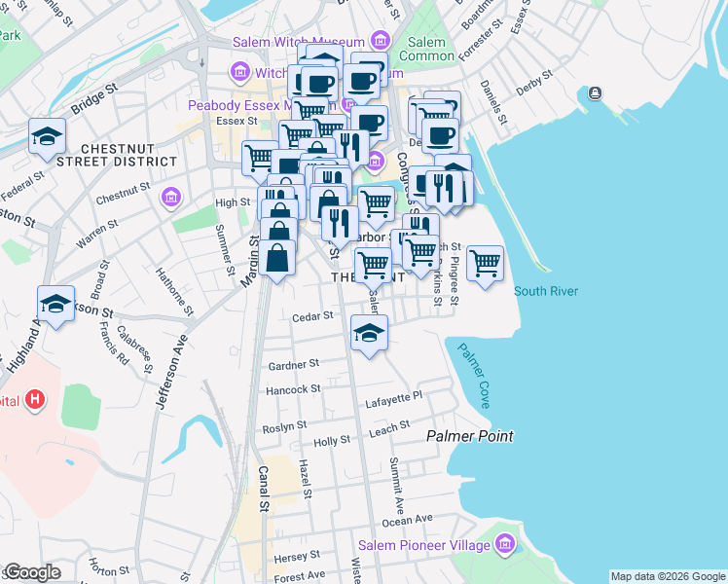The height and width of the screenshot is (584, 728).
Task: Click the Salem Pioneer Village museum icon
Action: point(505,543)
